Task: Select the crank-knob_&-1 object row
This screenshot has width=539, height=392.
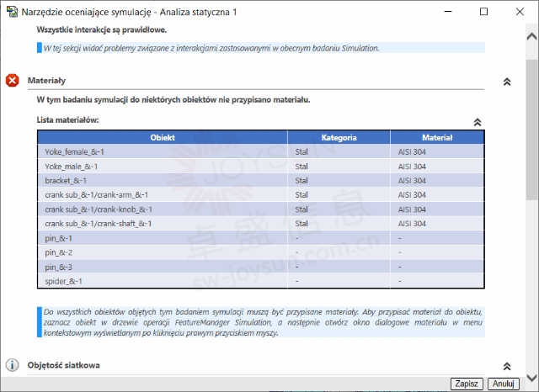Action: pos(261,209)
